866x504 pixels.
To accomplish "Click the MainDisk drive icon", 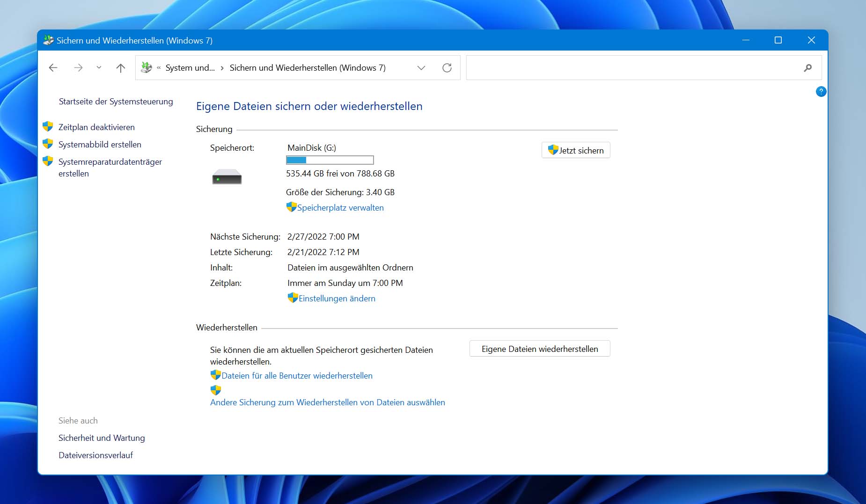I will coord(227,177).
